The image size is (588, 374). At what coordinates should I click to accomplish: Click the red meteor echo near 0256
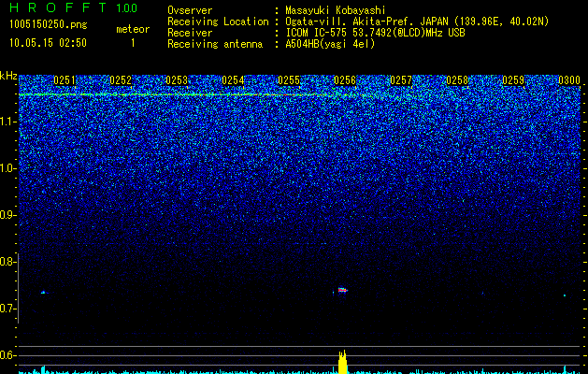coord(342,290)
